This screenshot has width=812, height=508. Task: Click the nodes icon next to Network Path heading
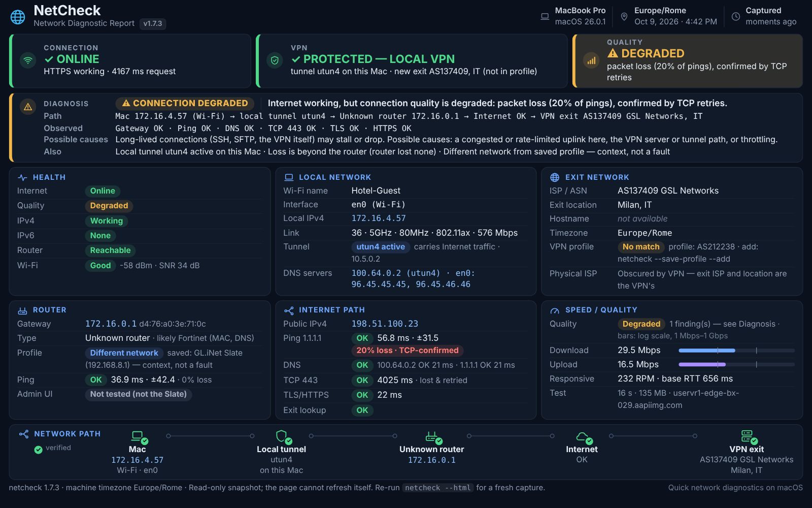click(23, 434)
